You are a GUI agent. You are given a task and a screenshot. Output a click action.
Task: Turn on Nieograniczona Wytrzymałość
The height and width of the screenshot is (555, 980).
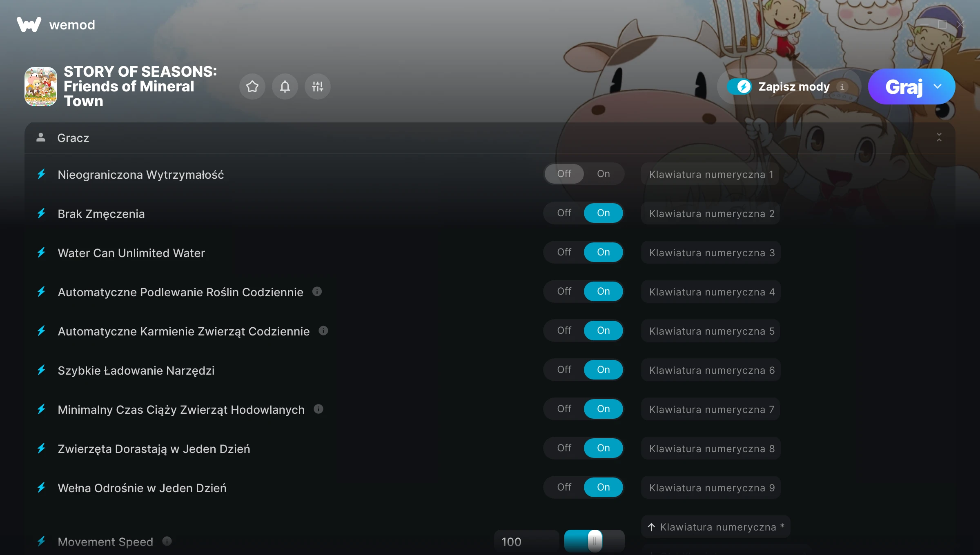coord(604,174)
